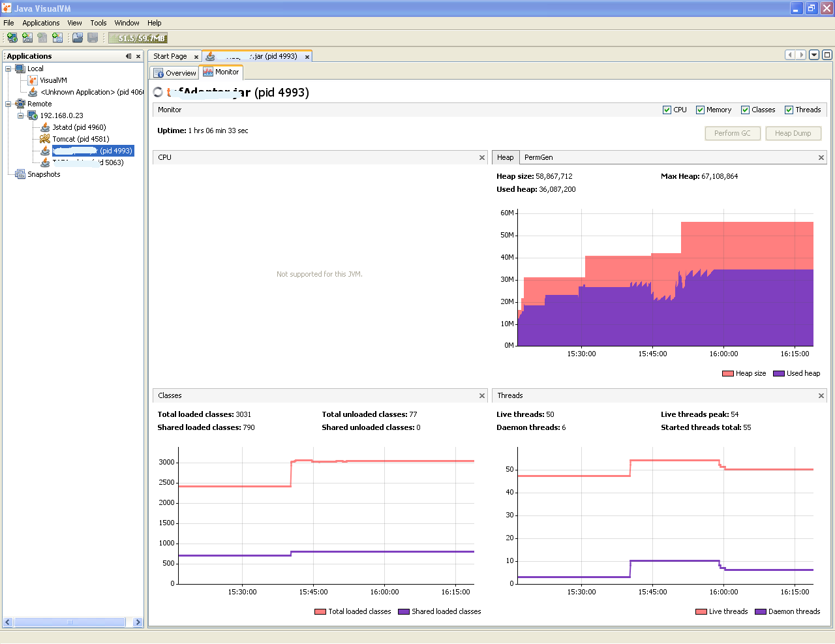Open the Tools menu
This screenshot has height=644, width=835.
[99, 23]
